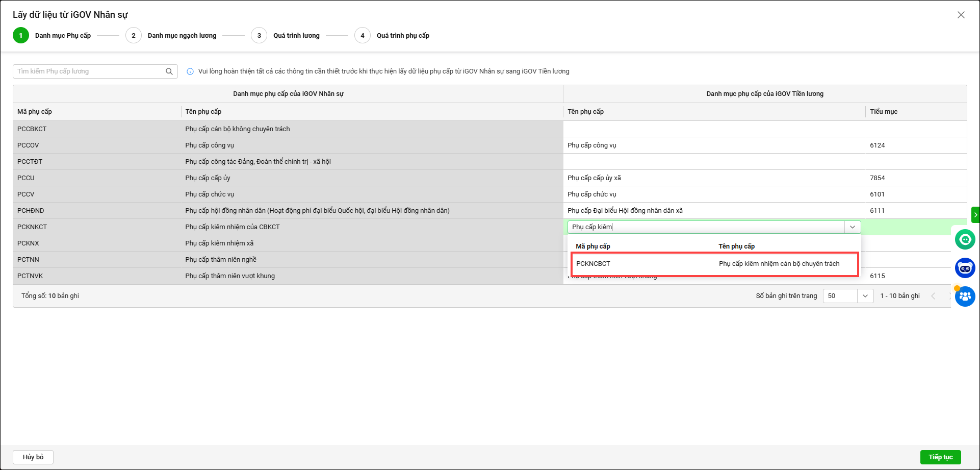Open the blue robot assistant icon

pyautogui.click(x=965, y=268)
